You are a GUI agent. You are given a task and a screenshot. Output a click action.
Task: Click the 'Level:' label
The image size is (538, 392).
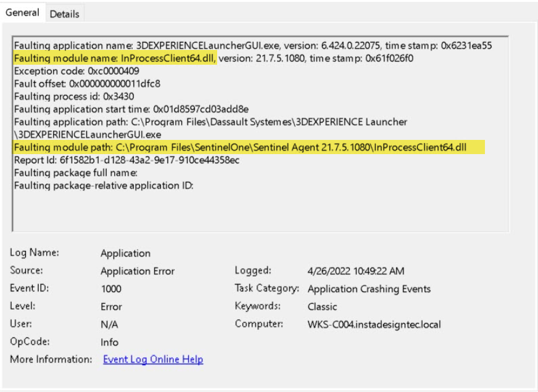(22, 306)
